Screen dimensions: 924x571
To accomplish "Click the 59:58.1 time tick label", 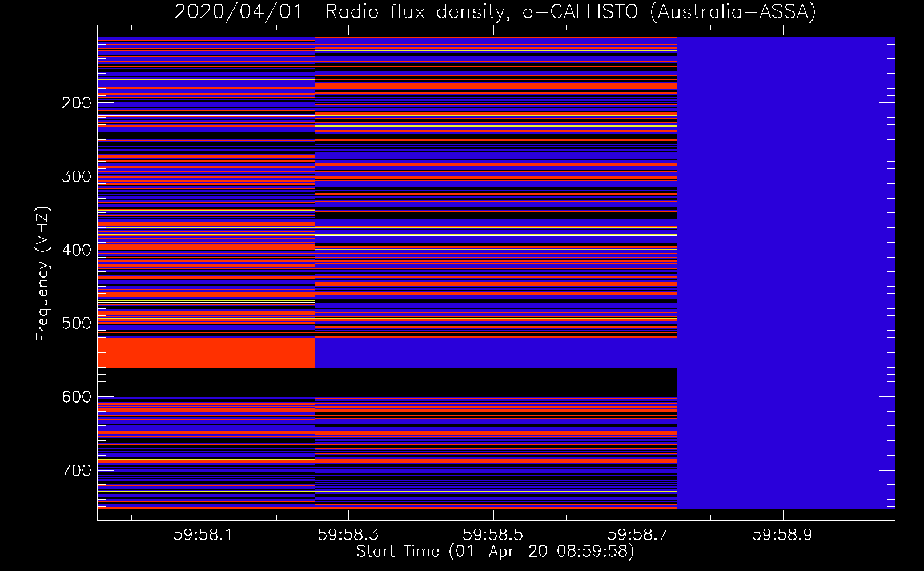I will [x=203, y=535].
